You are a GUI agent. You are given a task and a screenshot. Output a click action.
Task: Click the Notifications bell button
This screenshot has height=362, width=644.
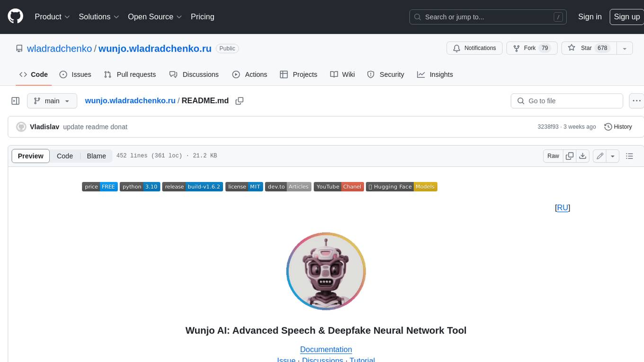[x=474, y=48]
